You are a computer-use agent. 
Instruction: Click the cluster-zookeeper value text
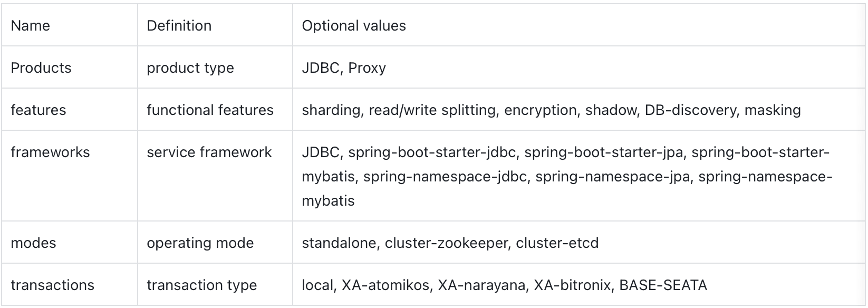coord(447,243)
